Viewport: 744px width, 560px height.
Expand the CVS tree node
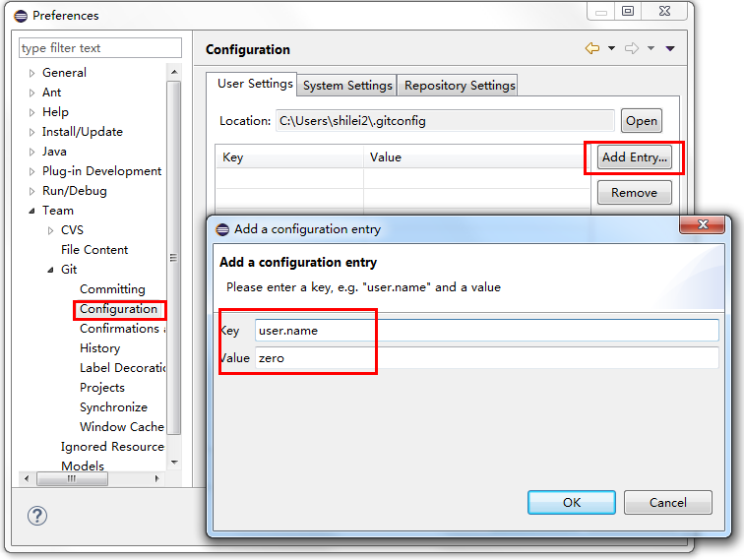pos(51,230)
